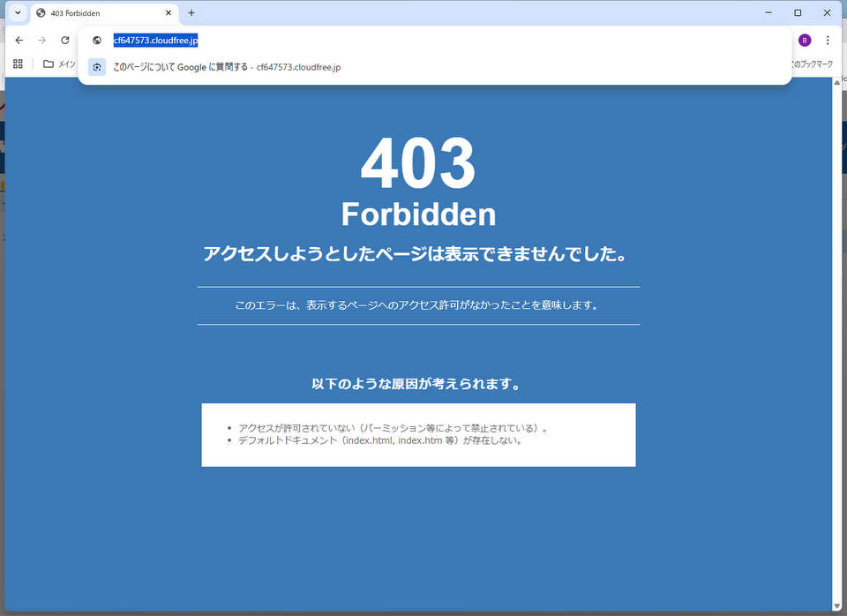Image resolution: width=847 pixels, height=616 pixels.
Task: Click the forward navigation arrow
Action: [x=41, y=41]
